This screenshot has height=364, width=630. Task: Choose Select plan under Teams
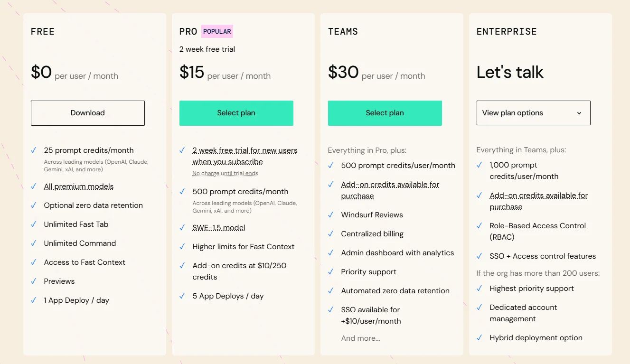(385, 113)
